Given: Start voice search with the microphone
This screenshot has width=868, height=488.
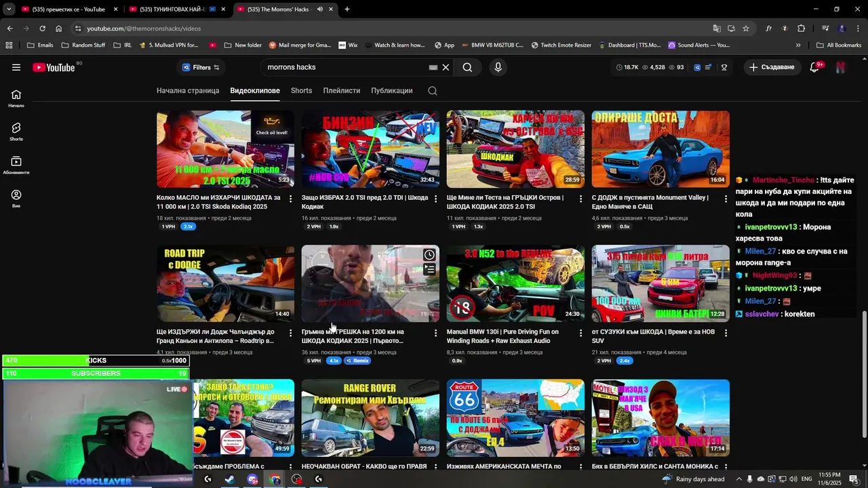Looking at the screenshot, I should click(x=498, y=67).
